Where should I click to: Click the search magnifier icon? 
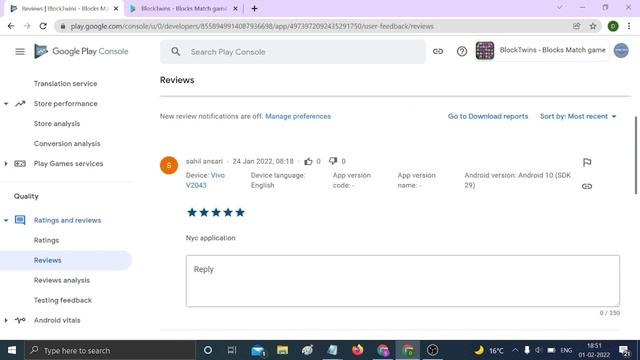pyautogui.click(x=176, y=52)
